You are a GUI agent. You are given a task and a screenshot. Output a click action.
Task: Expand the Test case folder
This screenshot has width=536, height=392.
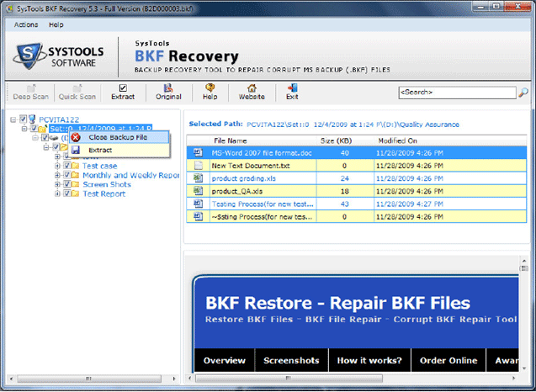[x=57, y=166]
